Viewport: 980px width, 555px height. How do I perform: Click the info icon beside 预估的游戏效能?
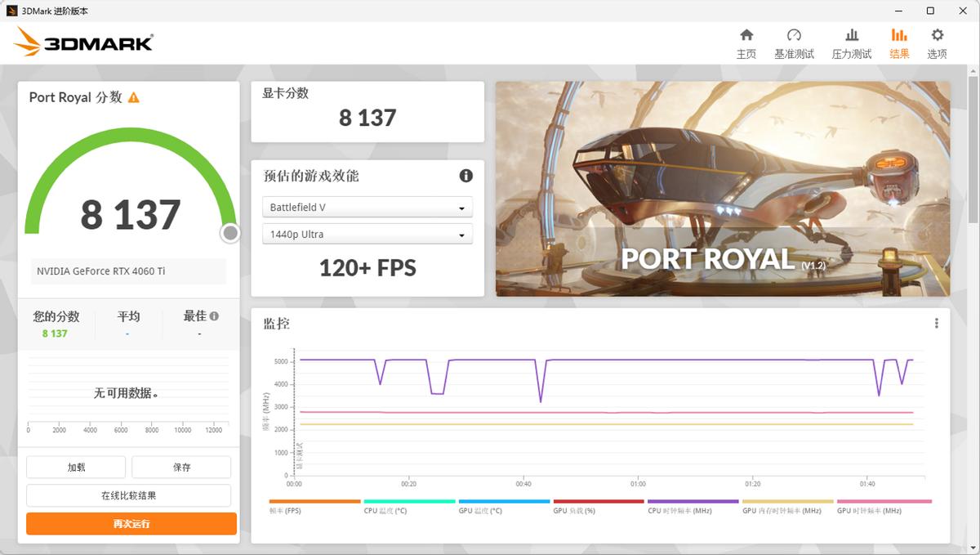coord(465,176)
